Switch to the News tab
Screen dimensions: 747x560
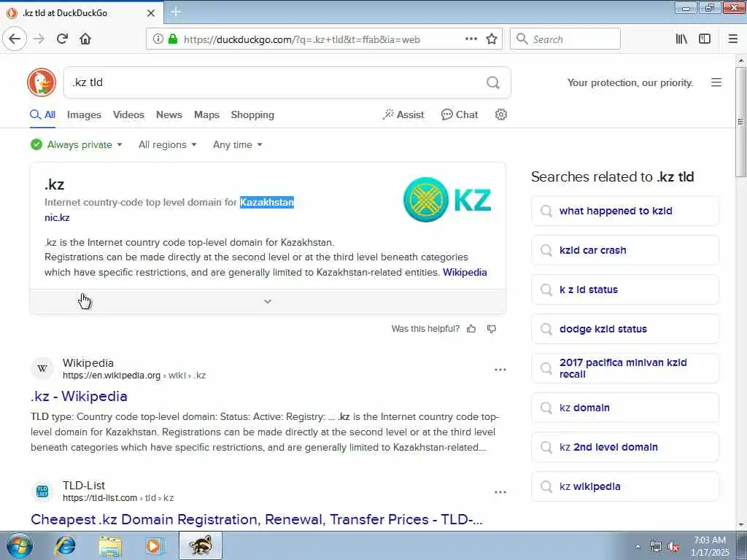(x=169, y=114)
